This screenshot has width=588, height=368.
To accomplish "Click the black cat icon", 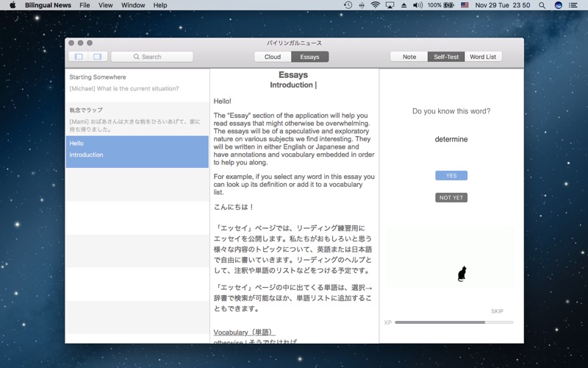I will 462,274.
